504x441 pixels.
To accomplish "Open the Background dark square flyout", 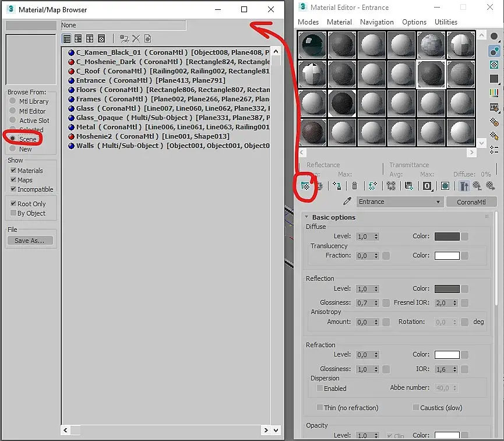I will point(494,79).
